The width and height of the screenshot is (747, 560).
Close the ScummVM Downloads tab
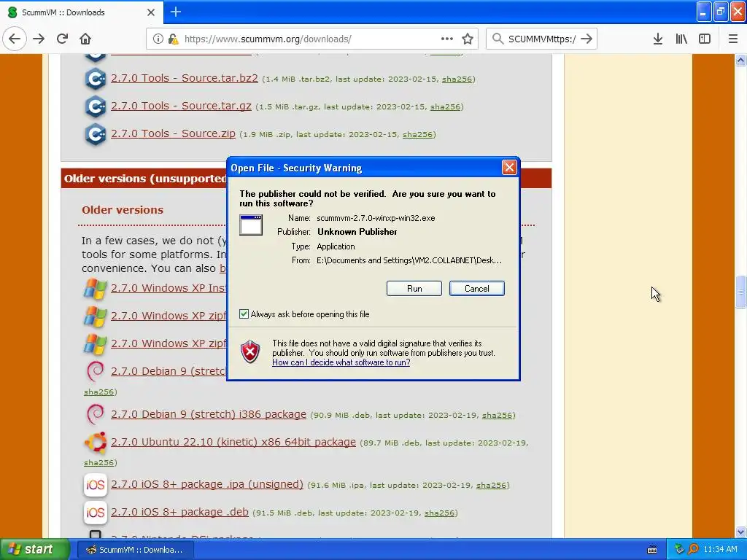point(151,12)
